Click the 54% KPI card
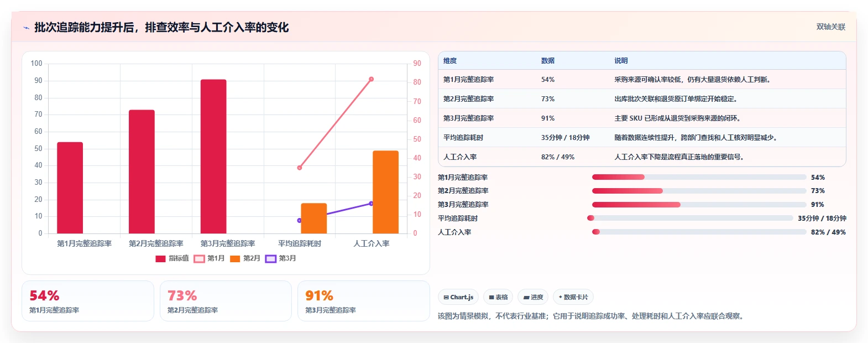This screenshot has width=868, height=343. click(x=88, y=301)
